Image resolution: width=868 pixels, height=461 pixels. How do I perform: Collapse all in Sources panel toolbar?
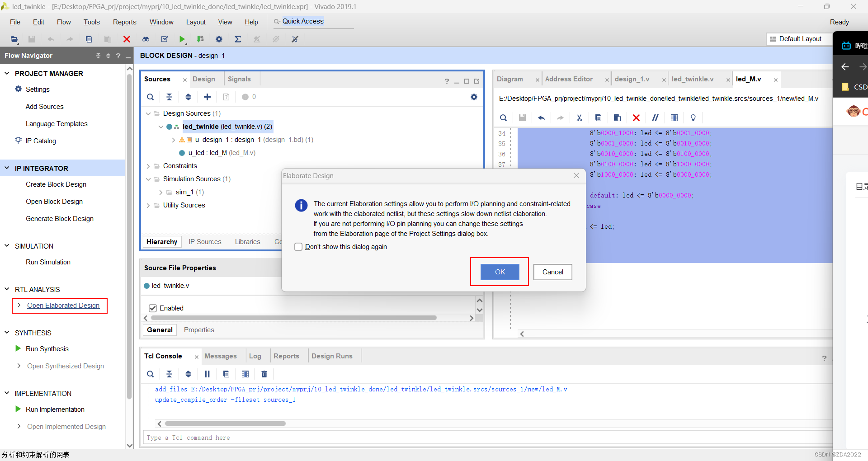click(x=169, y=97)
